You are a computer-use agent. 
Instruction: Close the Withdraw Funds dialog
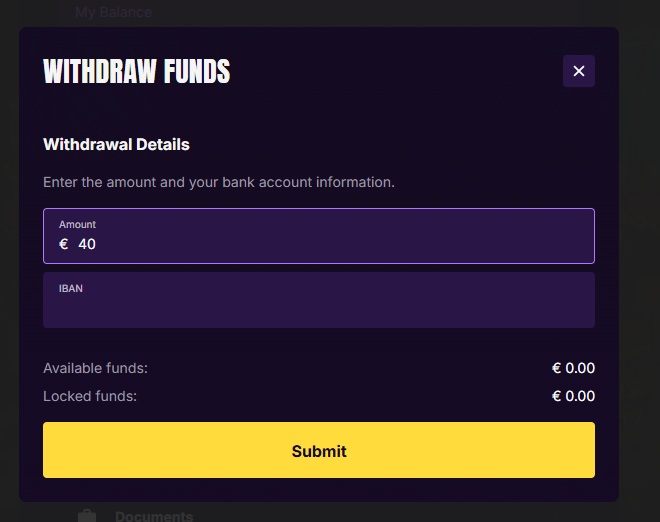(x=579, y=71)
